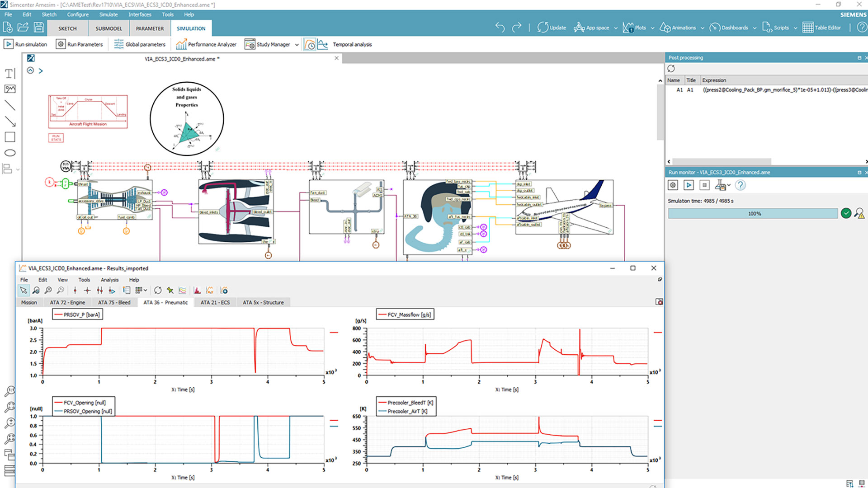Viewport: 868px width, 488px height.
Task: Toggle Temporal analysis mode
Action: point(310,44)
